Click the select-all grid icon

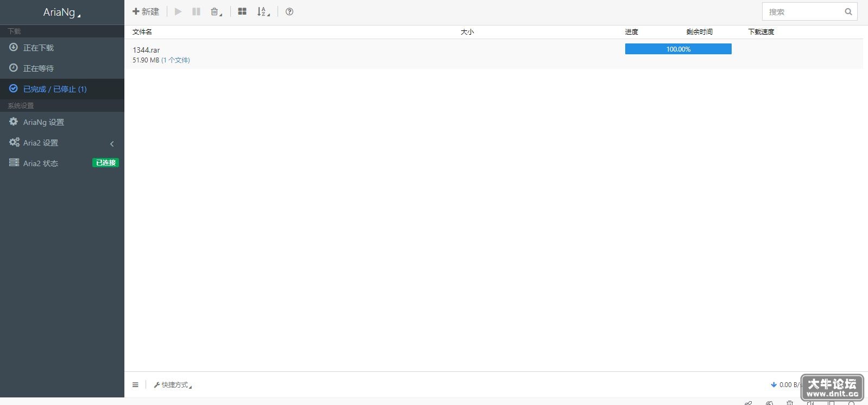coord(242,11)
